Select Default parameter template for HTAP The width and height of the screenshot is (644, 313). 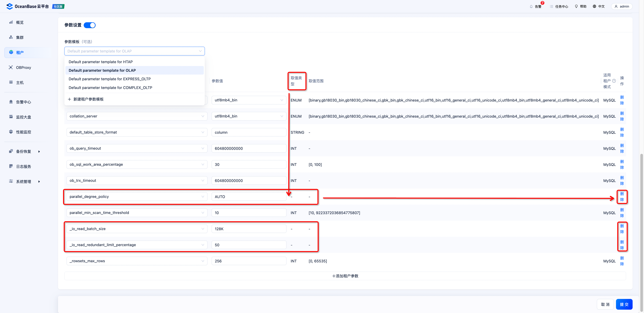[100, 62]
